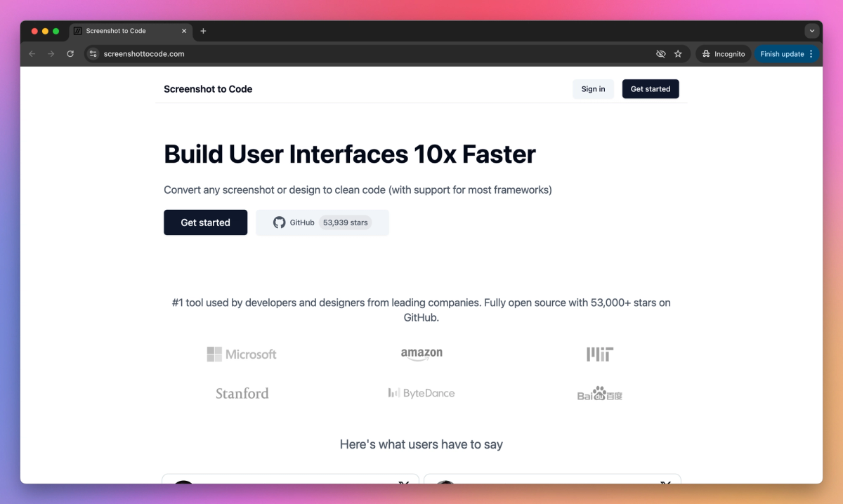Open a new tab with the plus icon

pyautogui.click(x=203, y=31)
